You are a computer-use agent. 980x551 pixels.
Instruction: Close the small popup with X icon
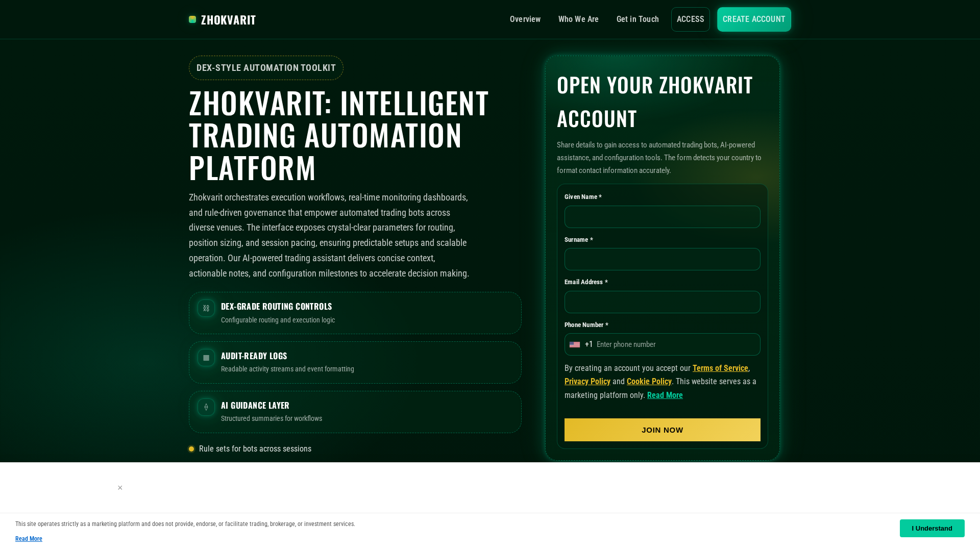pos(120,488)
